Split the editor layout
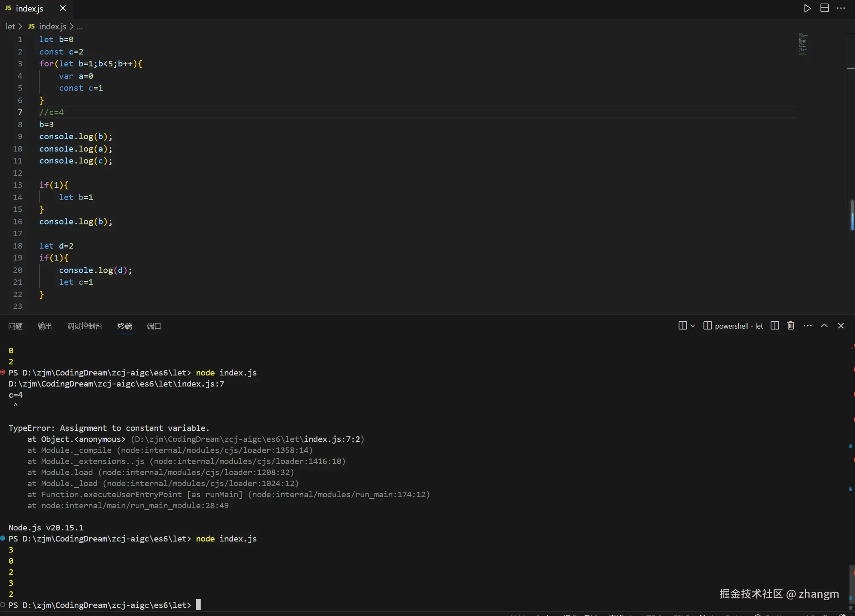The width and height of the screenshot is (855, 616). 824,9
